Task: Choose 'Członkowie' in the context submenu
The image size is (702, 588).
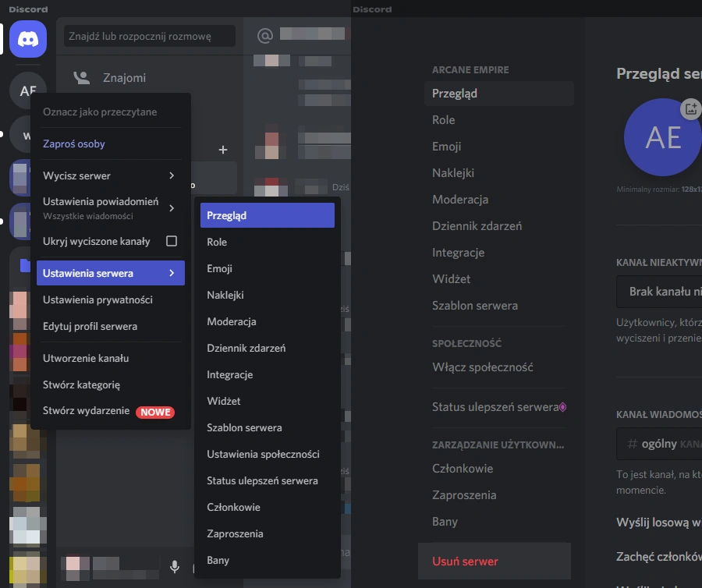Action: [x=268, y=508]
